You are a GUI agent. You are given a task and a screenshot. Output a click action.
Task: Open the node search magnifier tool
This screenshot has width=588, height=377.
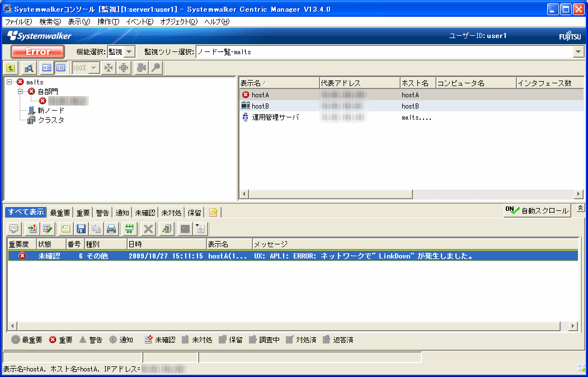pyautogui.click(x=29, y=68)
